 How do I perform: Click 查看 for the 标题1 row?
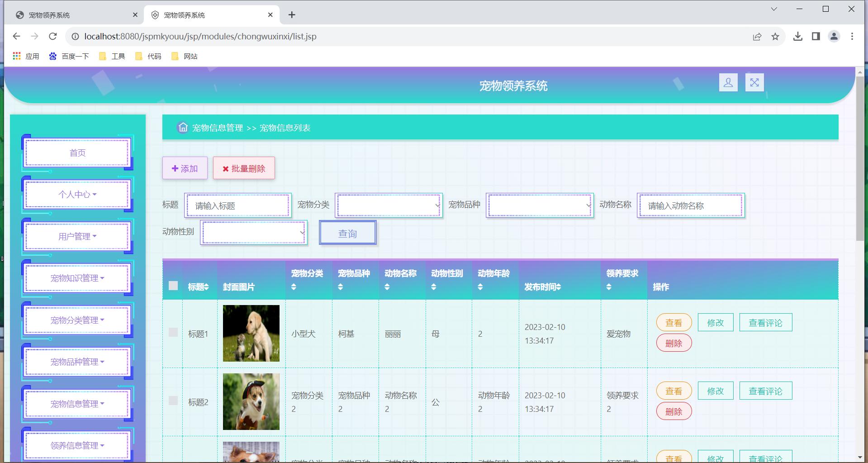pyautogui.click(x=674, y=323)
